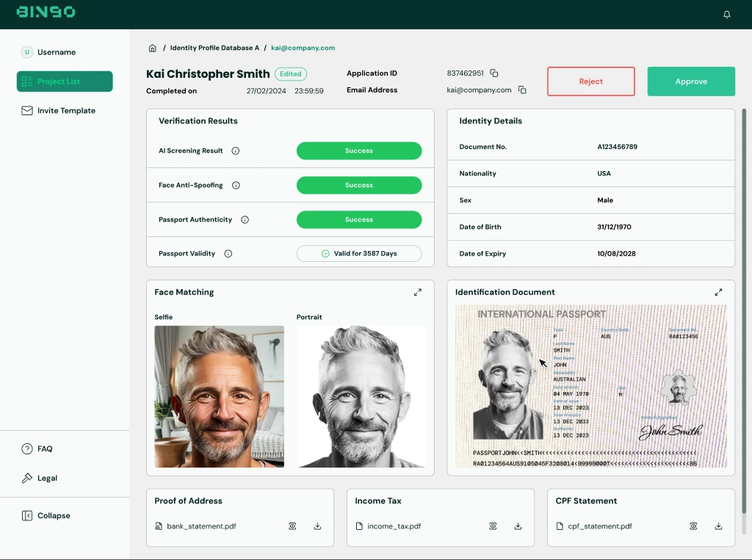
Task: Expand the Identification Document panel
Action: point(718,292)
